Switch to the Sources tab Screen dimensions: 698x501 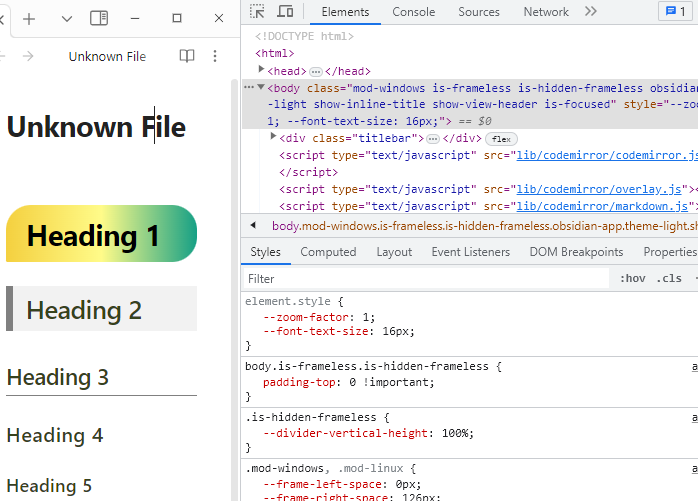pos(479,12)
